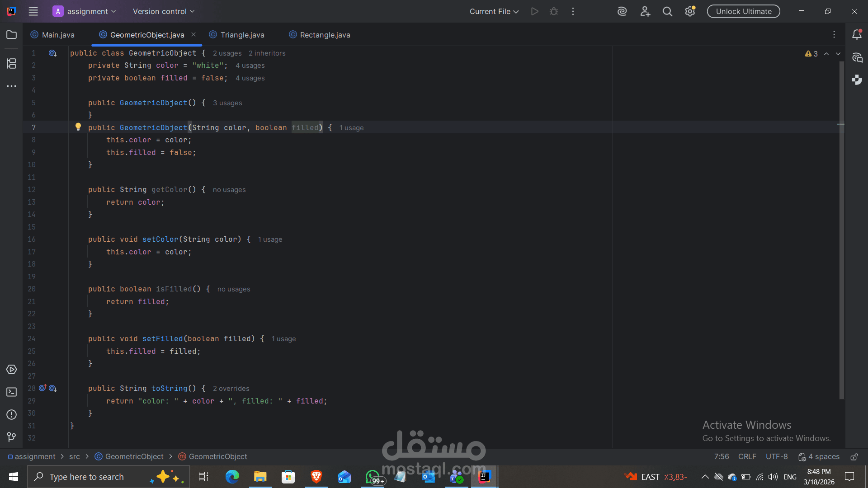Open the Notifications panel
The height and width of the screenshot is (488, 868).
[x=857, y=35]
